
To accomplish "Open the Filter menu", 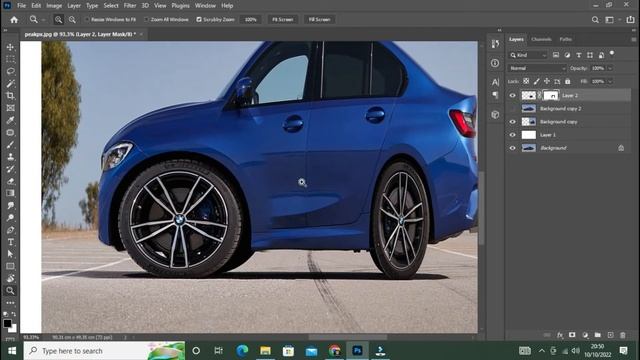I will pos(130,6).
